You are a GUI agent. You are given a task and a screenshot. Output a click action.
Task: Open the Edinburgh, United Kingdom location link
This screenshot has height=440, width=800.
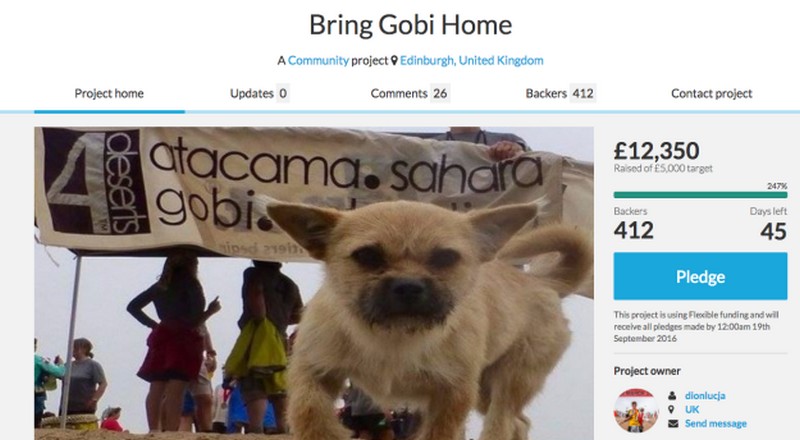pos(471,60)
